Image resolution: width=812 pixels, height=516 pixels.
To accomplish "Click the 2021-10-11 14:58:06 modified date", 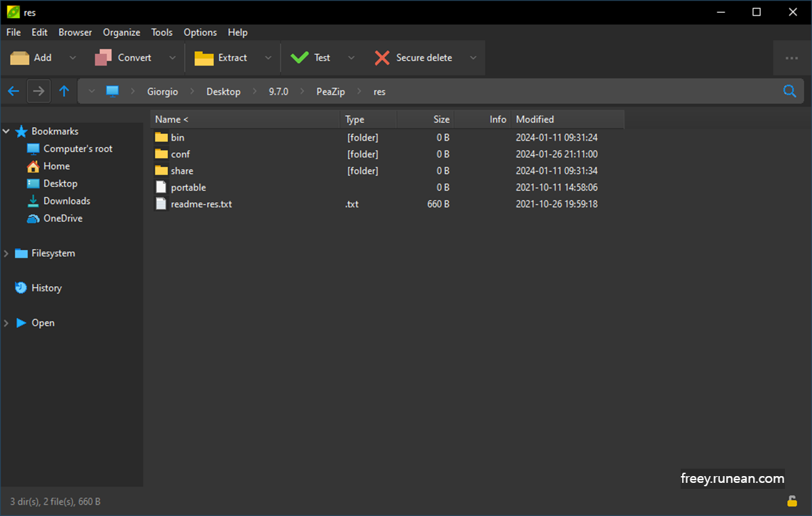I will point(556,187).
